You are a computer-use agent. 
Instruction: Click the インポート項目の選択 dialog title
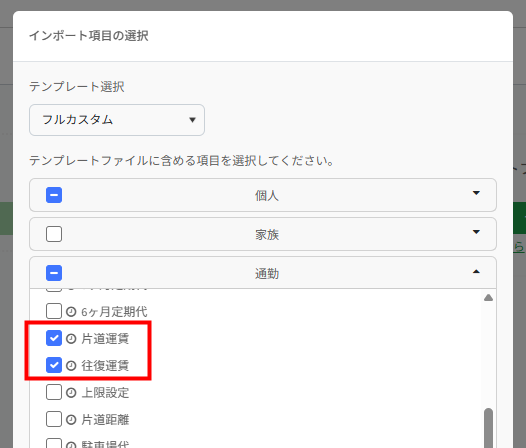[89, 36]
